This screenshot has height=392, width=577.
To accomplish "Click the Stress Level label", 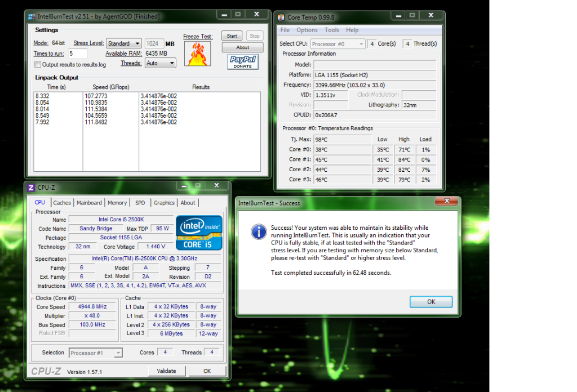I will (x=88, y=43).
